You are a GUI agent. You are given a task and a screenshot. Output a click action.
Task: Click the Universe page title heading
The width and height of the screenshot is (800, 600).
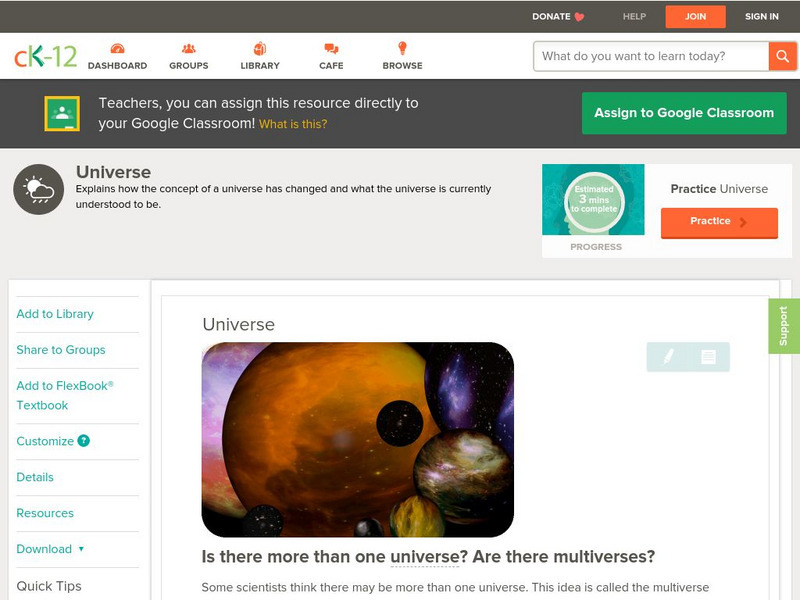click(x=113, y=172)
